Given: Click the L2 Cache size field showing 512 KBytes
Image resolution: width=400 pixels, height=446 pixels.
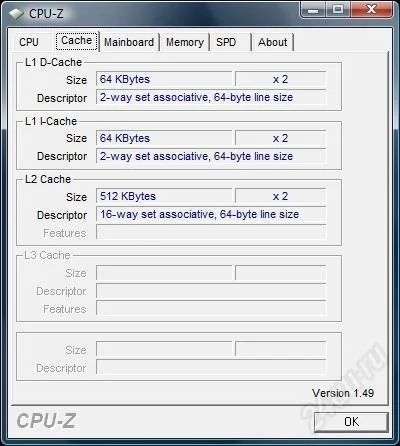Looking at the screenshot, I should point(164,196).
